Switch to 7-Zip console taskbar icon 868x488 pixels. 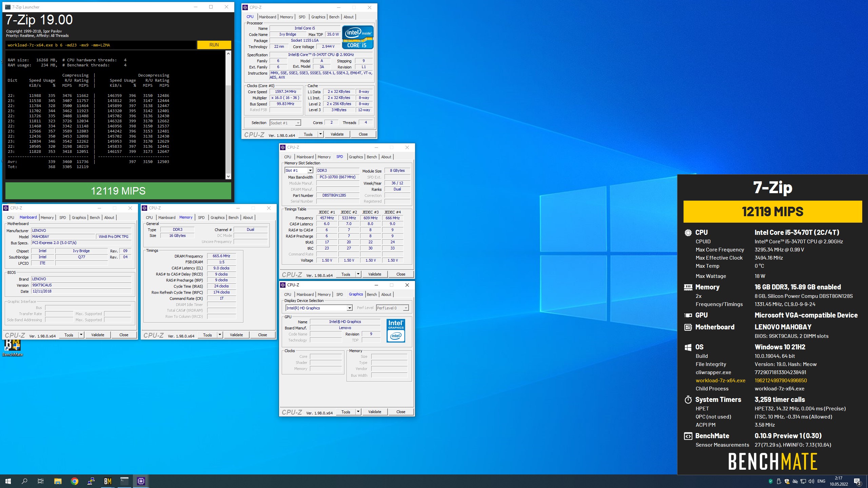click(x=124, y=481)
